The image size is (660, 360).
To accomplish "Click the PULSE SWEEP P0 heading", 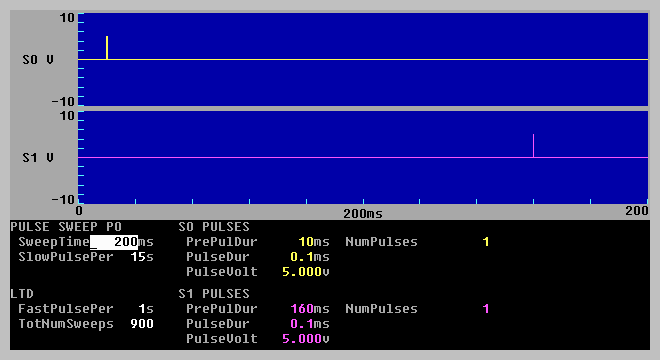I will (x=66, y=227).
